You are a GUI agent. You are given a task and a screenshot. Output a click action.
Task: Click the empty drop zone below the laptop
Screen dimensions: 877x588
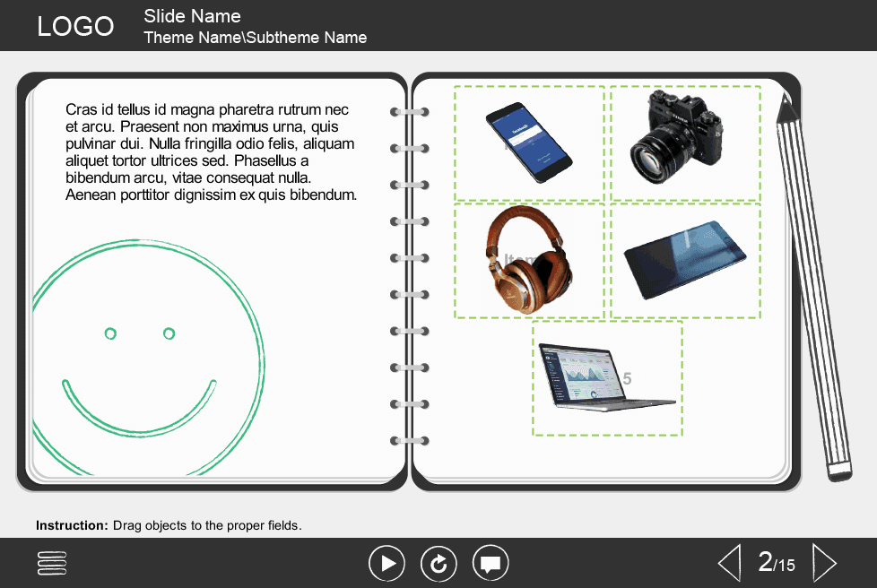pos(607,423)
